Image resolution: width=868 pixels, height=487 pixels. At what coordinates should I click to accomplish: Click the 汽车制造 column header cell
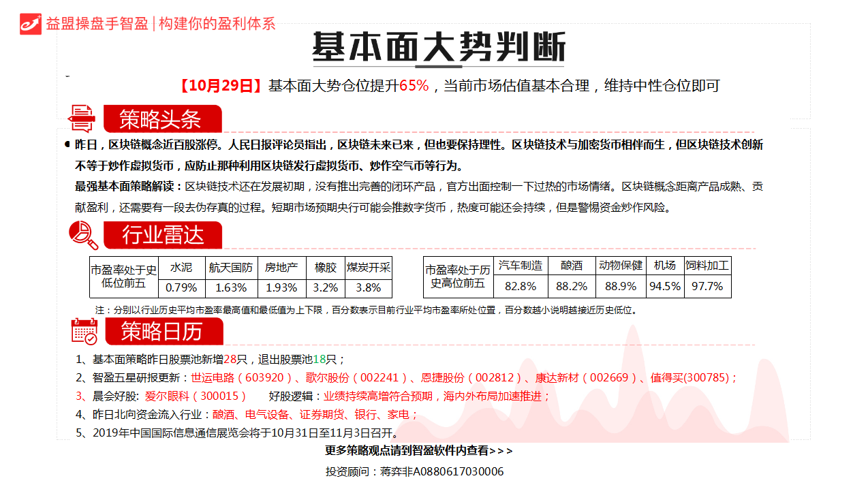pyautogui.click(x=521, y=266)
